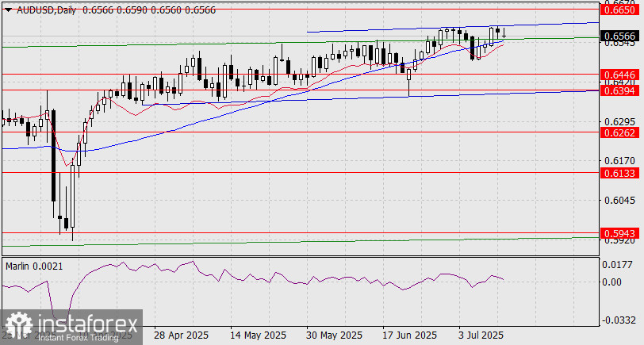This screenshot has height=345, width=644.
Task: Click the 28 Apr 2025 date label
Action: pos(181,335)
